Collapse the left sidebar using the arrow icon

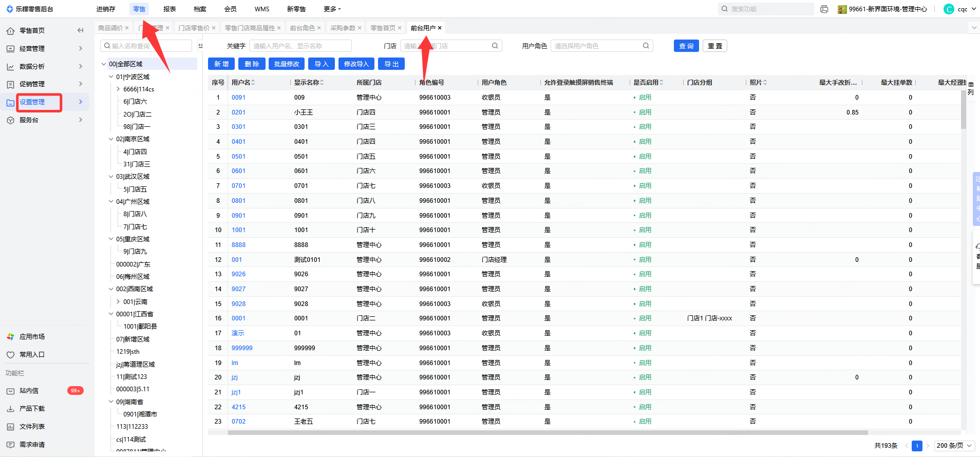coord(80,31)
